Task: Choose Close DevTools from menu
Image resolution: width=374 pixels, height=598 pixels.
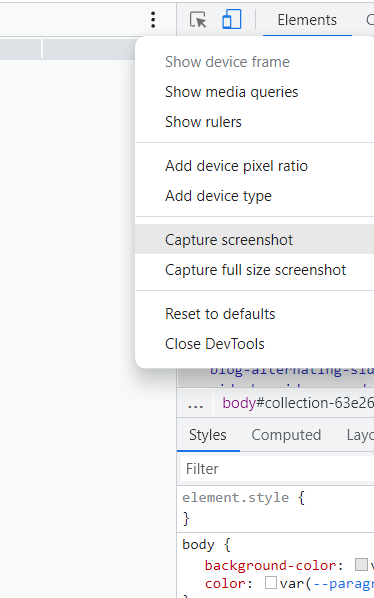Action: pyautogui.click(x=215, y=344)
